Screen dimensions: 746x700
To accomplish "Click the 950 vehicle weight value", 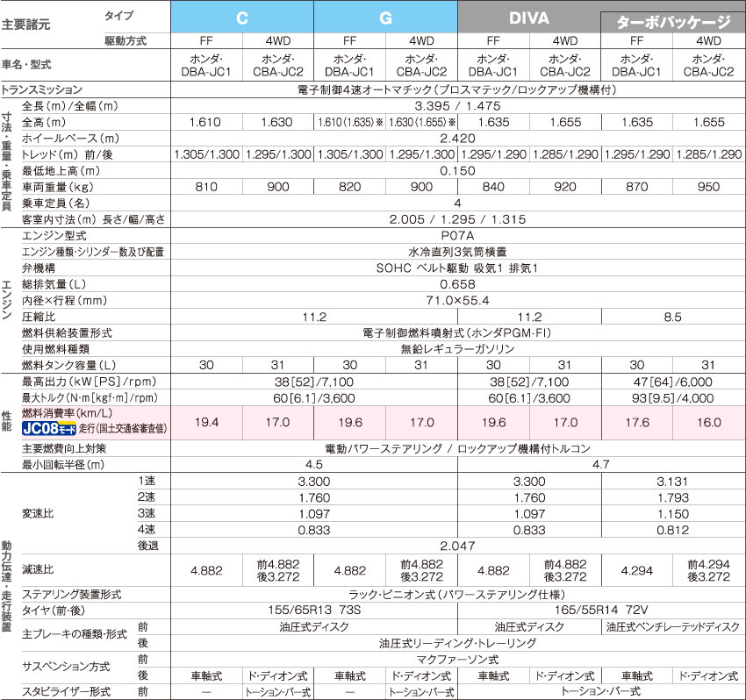I will coord(708,187).
